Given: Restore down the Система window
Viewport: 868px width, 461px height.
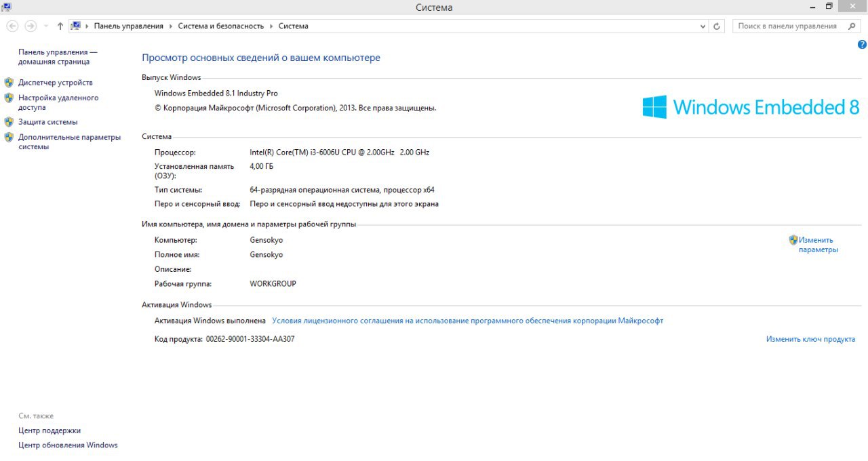Looking at the screenshot, I should [829, 6].
